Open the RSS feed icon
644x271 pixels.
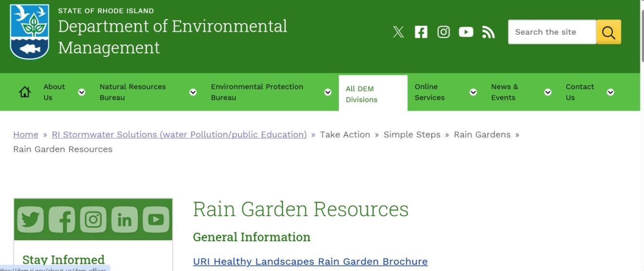click(488, 32)
